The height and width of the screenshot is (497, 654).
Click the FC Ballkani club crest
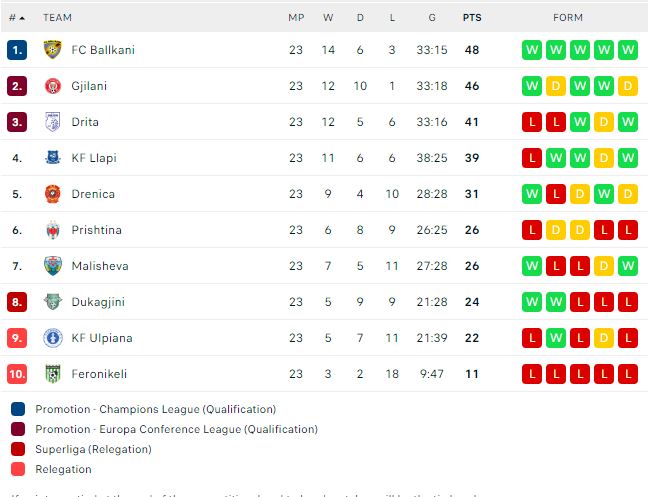coord(53,50)
